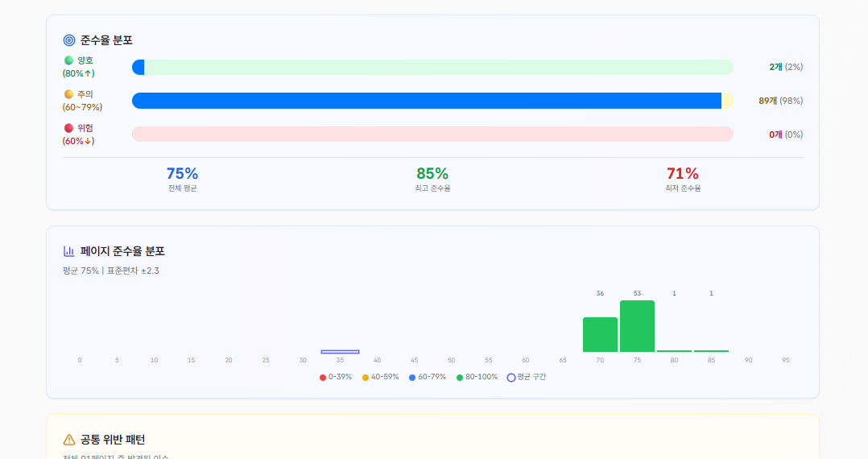
Task: Click the 평균 75% | 표준편차 ±2.3 text
Action: click(111, 271)
